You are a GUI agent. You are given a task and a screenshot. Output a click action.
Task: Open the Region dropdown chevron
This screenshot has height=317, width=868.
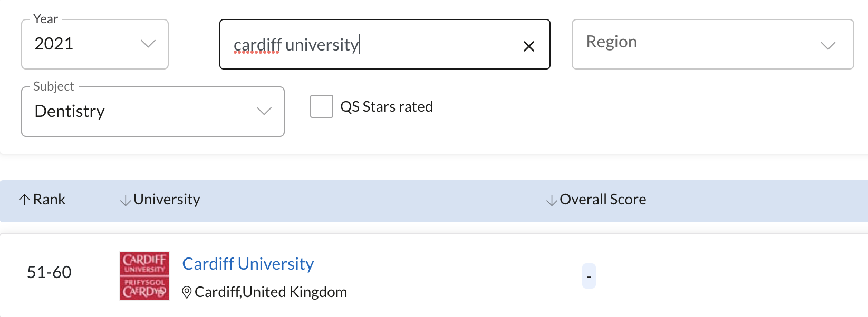828,45
